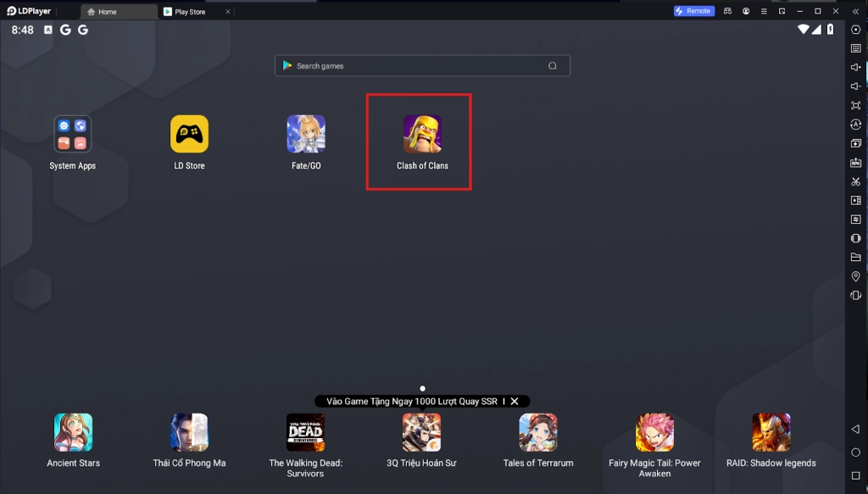Increase volume with the sidebar speaker-plus icon
Viewport: 868px width, 494px height.
coord(856,67)
